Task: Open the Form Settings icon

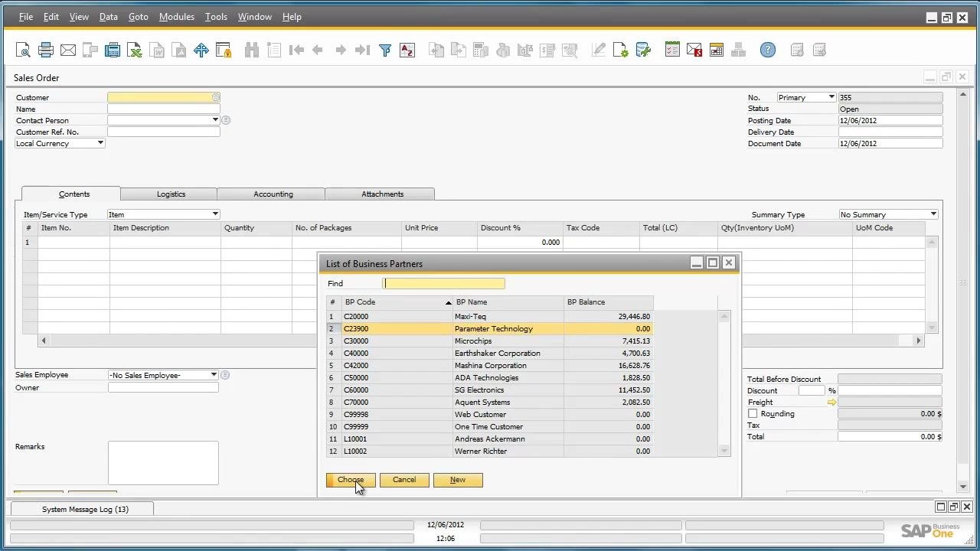Action: coord(621,51)
